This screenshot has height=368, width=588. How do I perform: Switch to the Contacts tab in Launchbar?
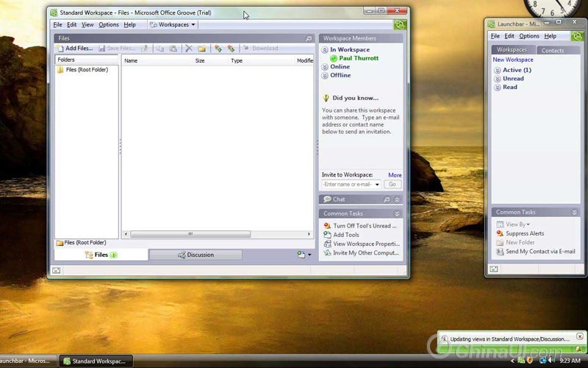click(x=552, y=50)
